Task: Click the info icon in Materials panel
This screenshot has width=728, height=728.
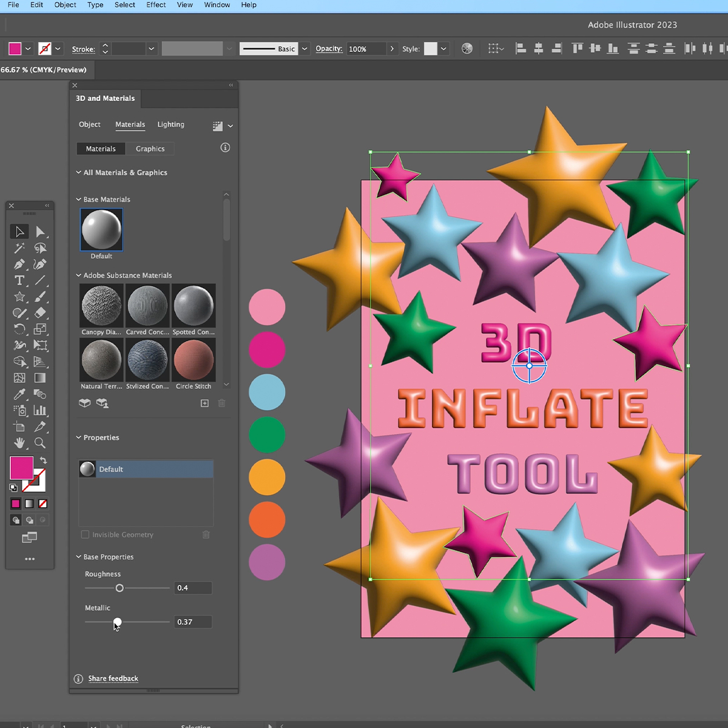Action: (x=225, y=147)
